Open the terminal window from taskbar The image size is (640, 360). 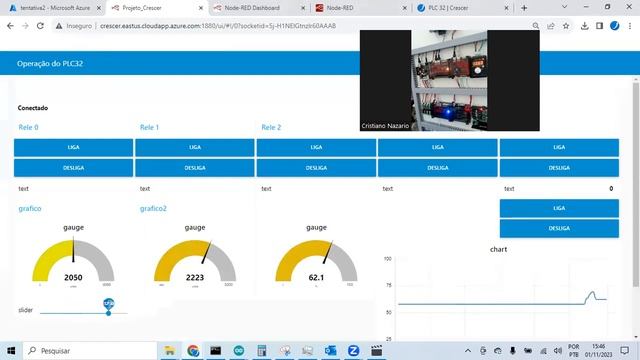coord(216,351)
